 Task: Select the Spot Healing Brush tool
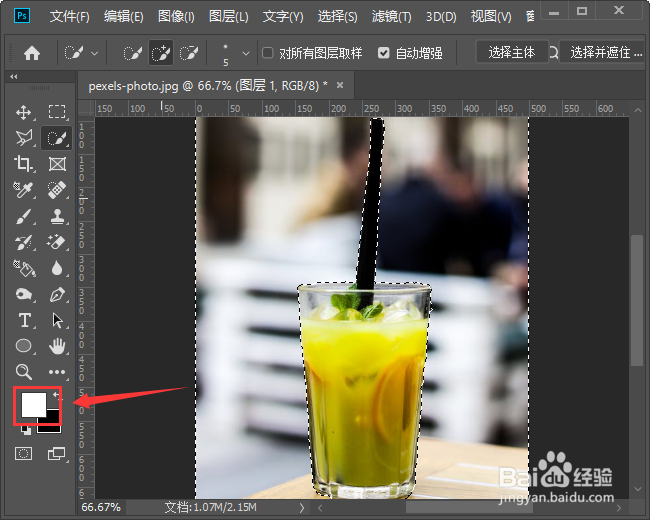57,190
